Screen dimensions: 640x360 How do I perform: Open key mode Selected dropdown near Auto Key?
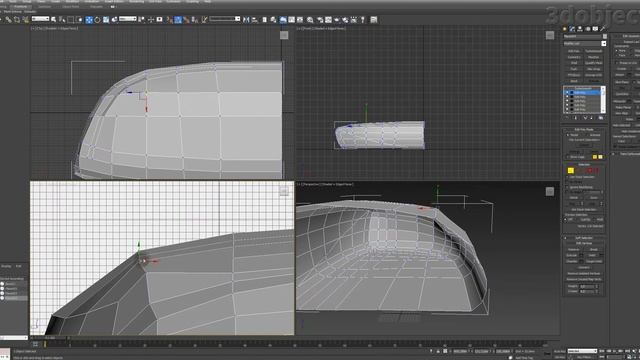coord(582,351)
